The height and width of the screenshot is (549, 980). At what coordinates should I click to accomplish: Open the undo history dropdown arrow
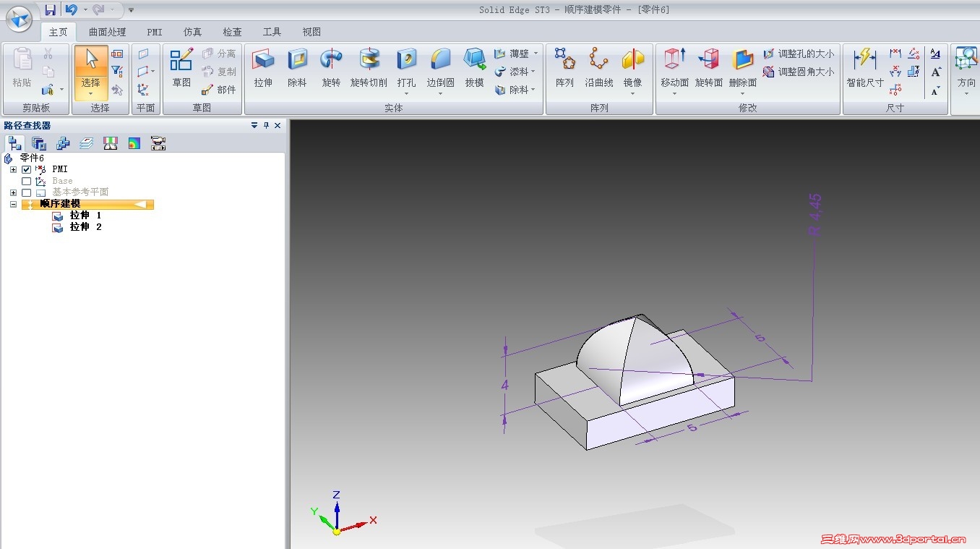[x=85, y=9]
